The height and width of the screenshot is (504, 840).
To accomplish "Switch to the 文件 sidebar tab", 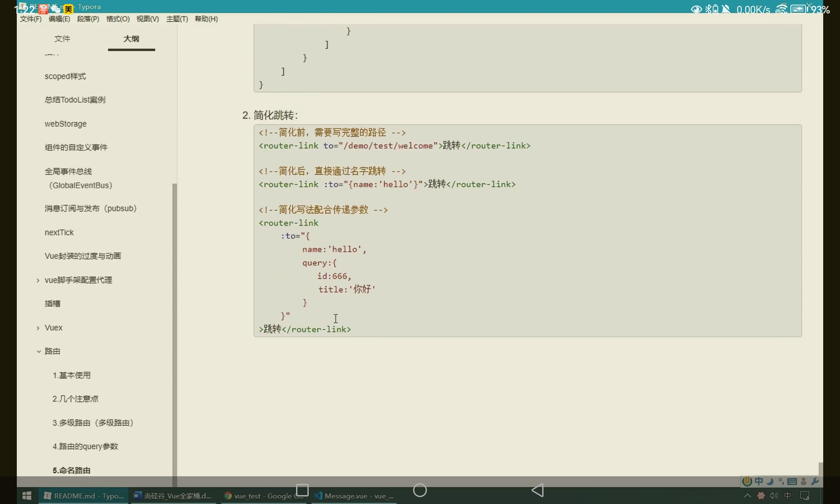I will pyautogui.click(x=62, y=39).
